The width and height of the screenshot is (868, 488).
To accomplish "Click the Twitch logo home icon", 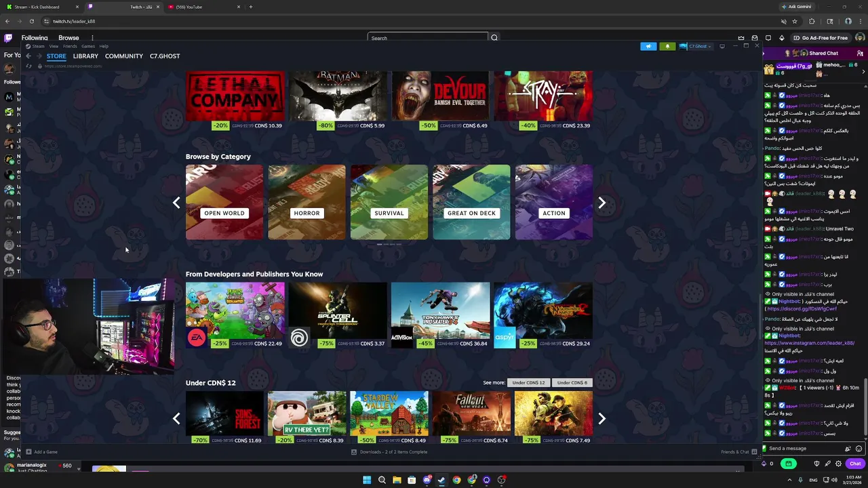I will pyautogui.click(x=8, y=38).
